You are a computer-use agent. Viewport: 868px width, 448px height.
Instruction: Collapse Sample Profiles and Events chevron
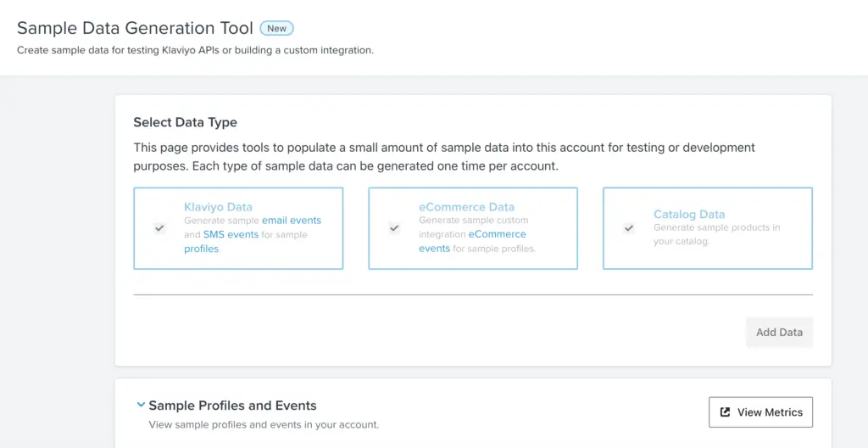140,406
